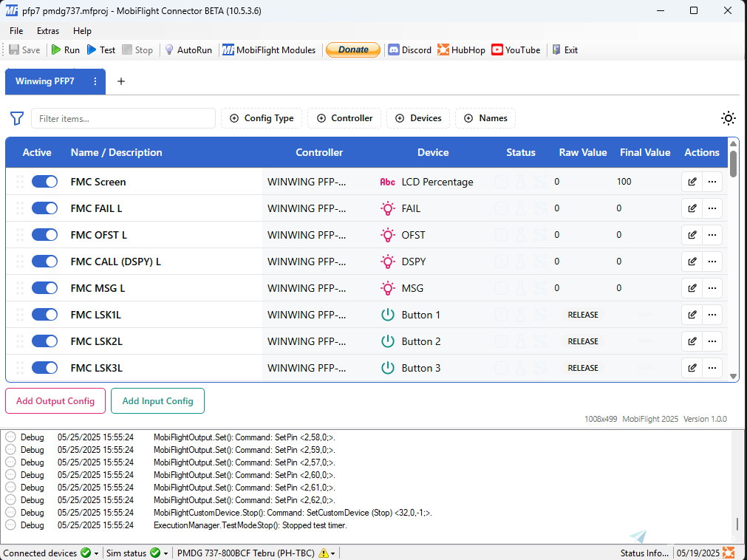Expand Connected devices status dropdown
Viewport: 747px width, 560px height.
pos(96,553)
